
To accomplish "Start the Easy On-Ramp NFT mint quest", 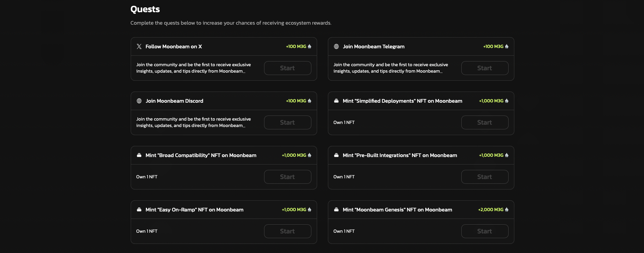I will click(288, 231).
